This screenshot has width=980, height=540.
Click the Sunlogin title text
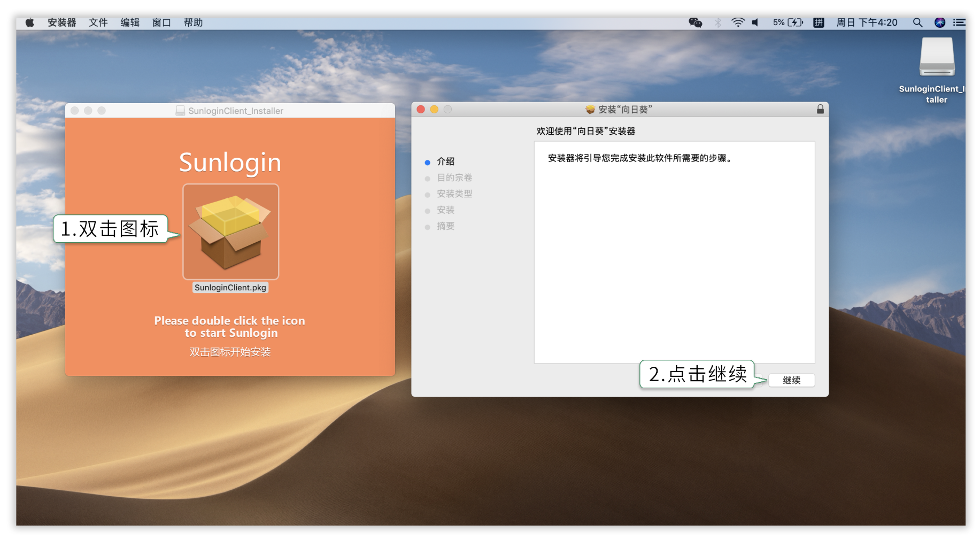[x=230, y=163]
